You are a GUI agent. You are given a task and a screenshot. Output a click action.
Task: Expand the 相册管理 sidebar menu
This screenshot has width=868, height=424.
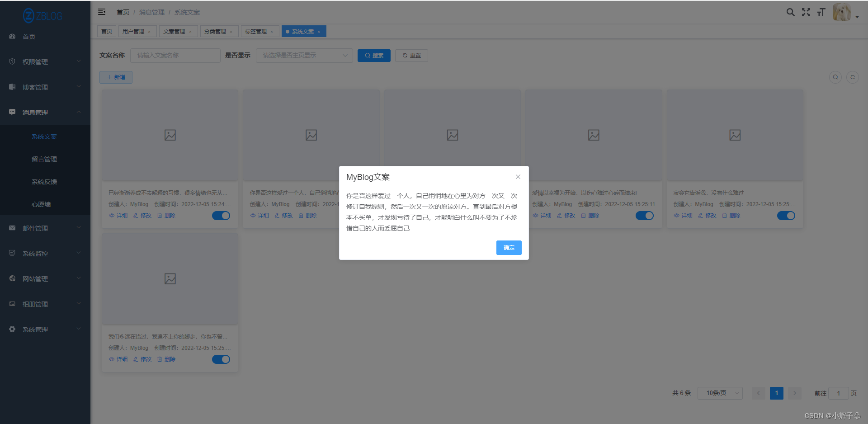45,304
